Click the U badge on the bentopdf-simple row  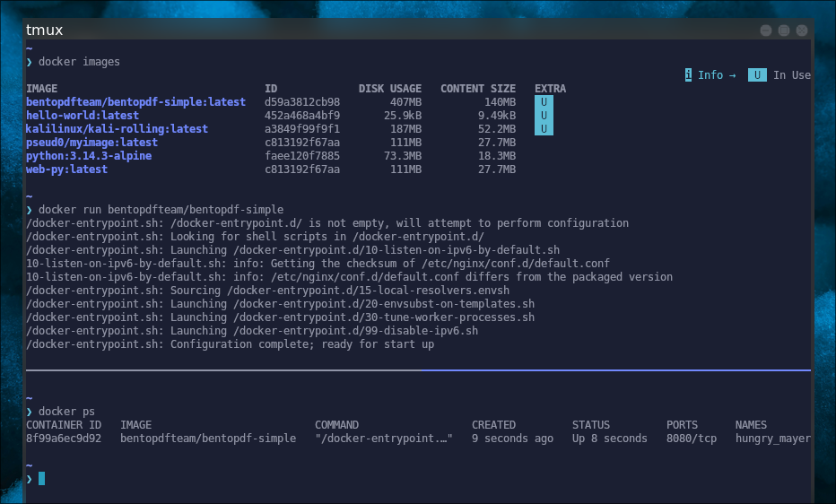coord(544,102)
